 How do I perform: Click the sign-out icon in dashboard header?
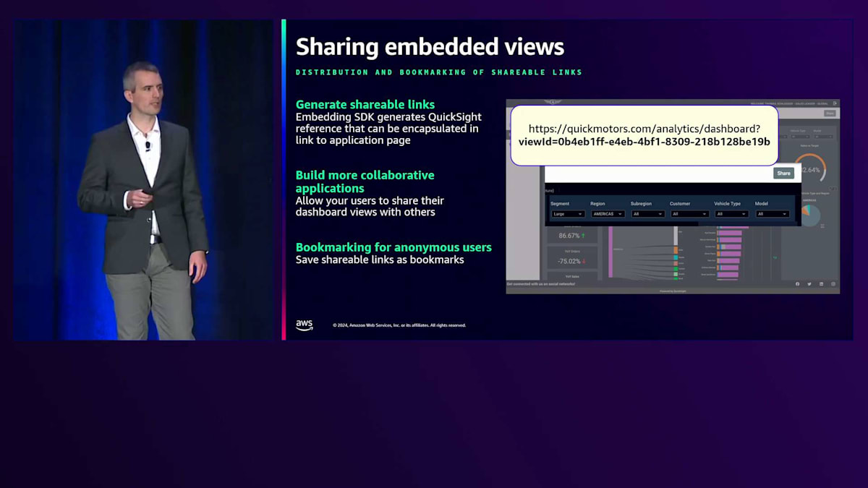835,103
